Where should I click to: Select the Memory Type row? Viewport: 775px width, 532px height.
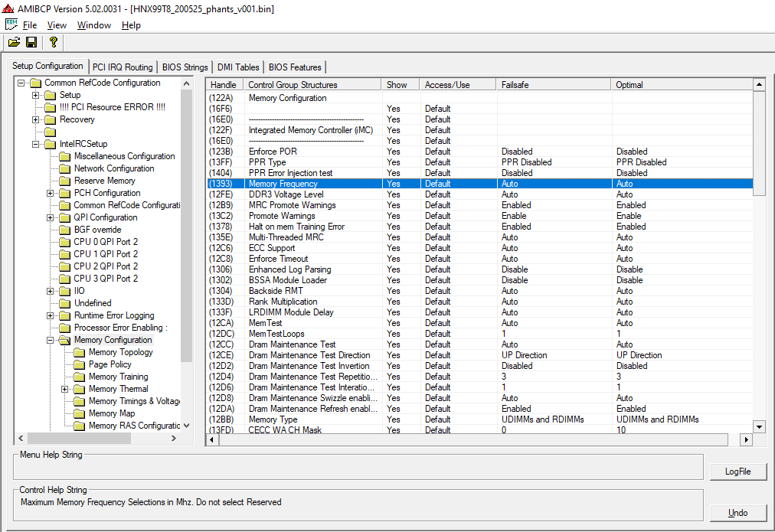coord(479,419)
